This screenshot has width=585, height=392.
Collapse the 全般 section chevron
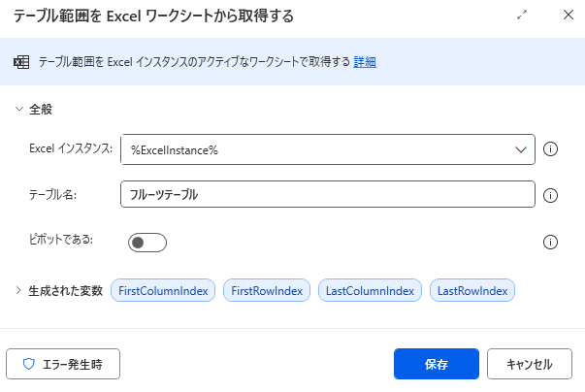coord(18,109)
